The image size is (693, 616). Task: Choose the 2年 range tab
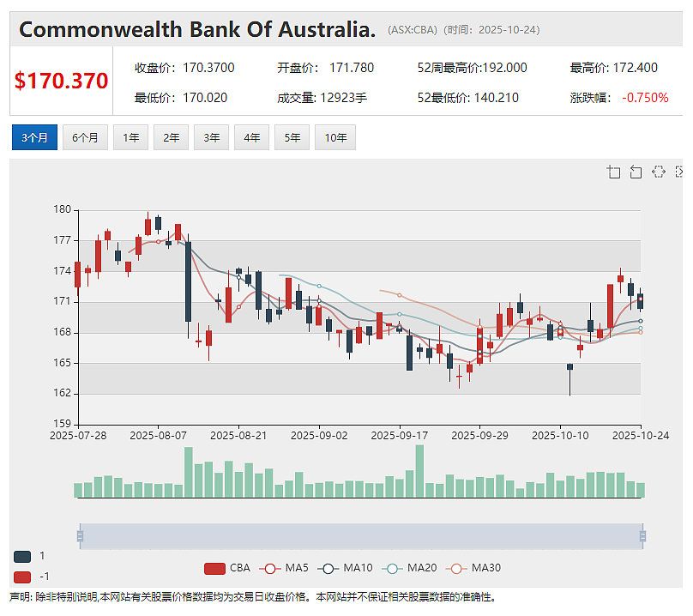(171, 137)
